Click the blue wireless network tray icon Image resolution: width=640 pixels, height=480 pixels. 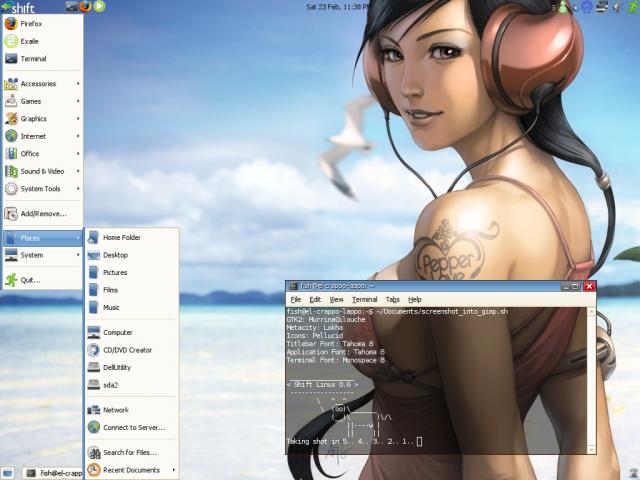coord(587,7)
